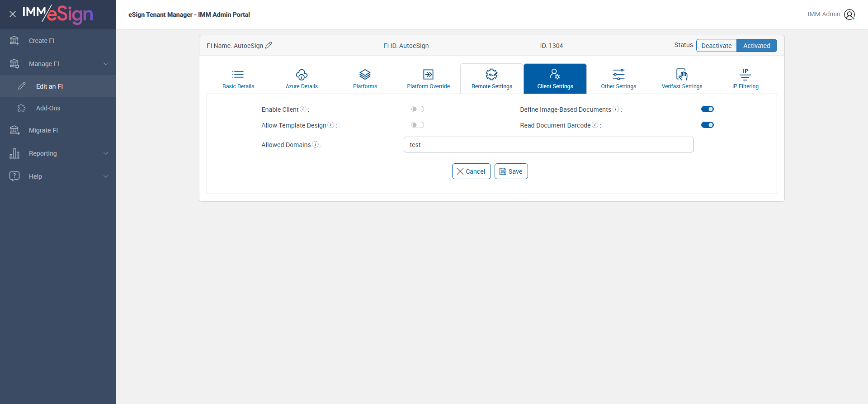Click the Deactivate status button
868x404 pixels.
coord(717,46)
